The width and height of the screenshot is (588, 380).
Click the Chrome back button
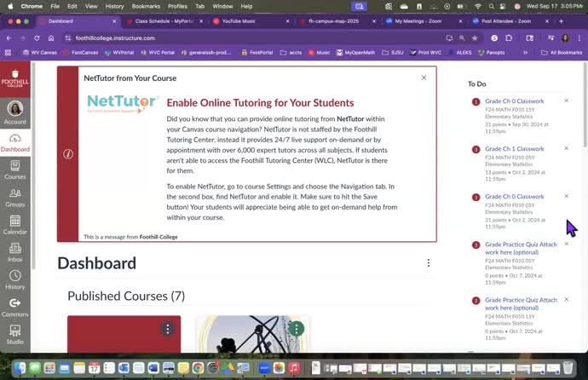pos(9,37)
